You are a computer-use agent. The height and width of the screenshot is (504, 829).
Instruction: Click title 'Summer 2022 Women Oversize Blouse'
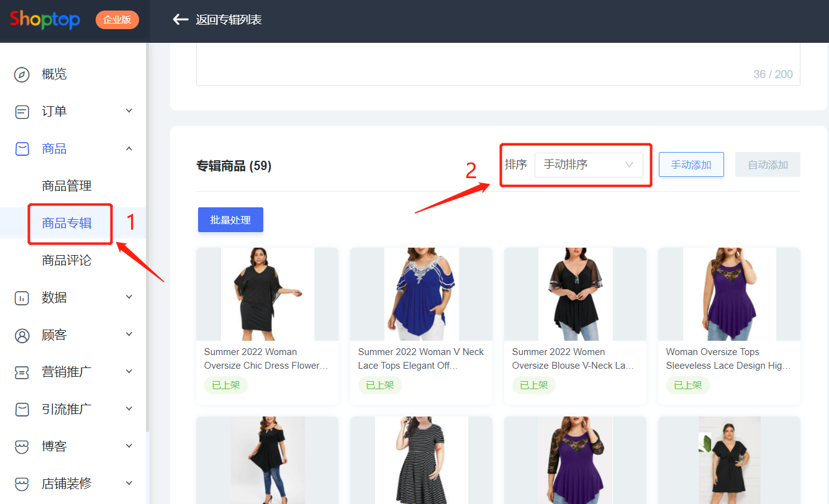point(573,359)
